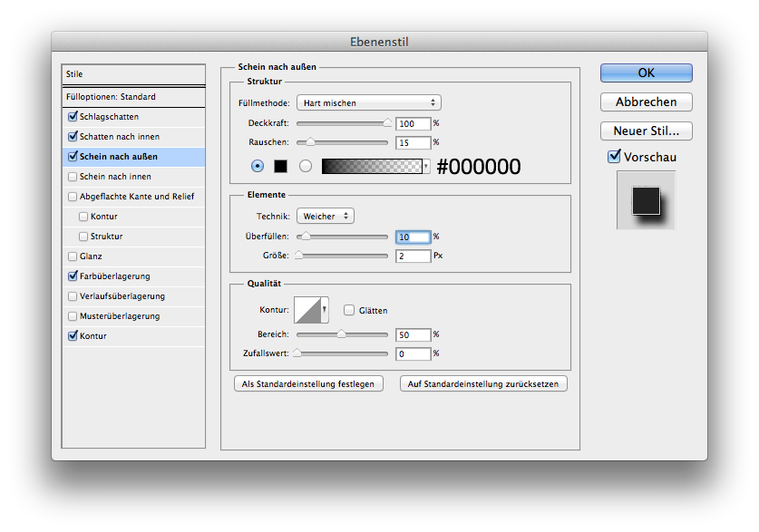Select the solid color radio button
The width and height of the screenshot is (759, 532).
pos(258,166)
